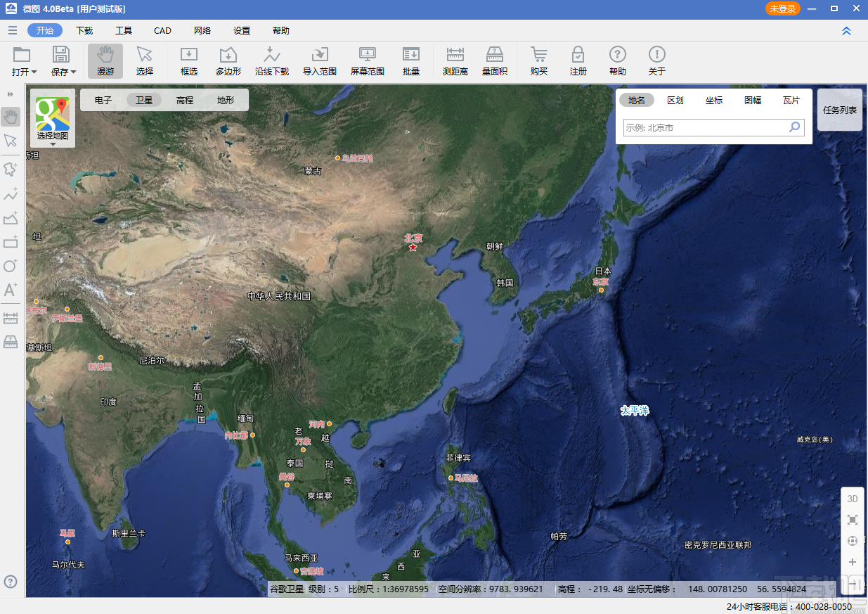
Task: Select the 图幅 search tab
Action: click(753, 101)
